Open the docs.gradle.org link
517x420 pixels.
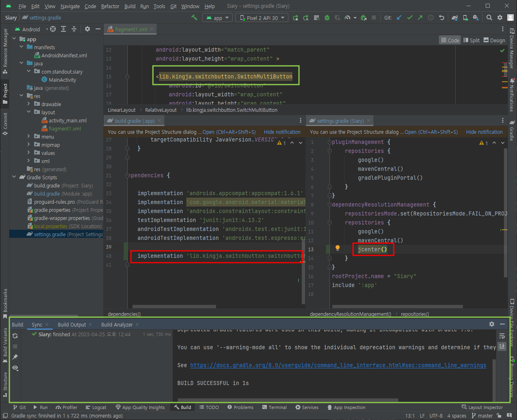point(338,365)
